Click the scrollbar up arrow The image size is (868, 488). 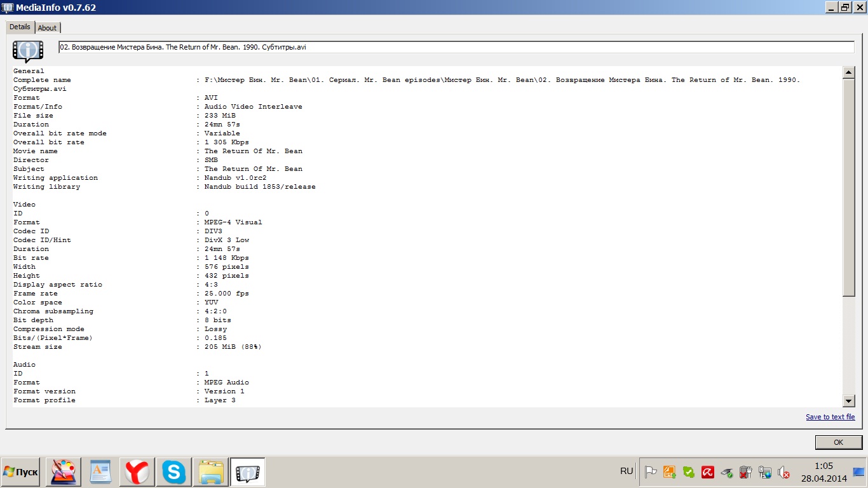[848, 72]
